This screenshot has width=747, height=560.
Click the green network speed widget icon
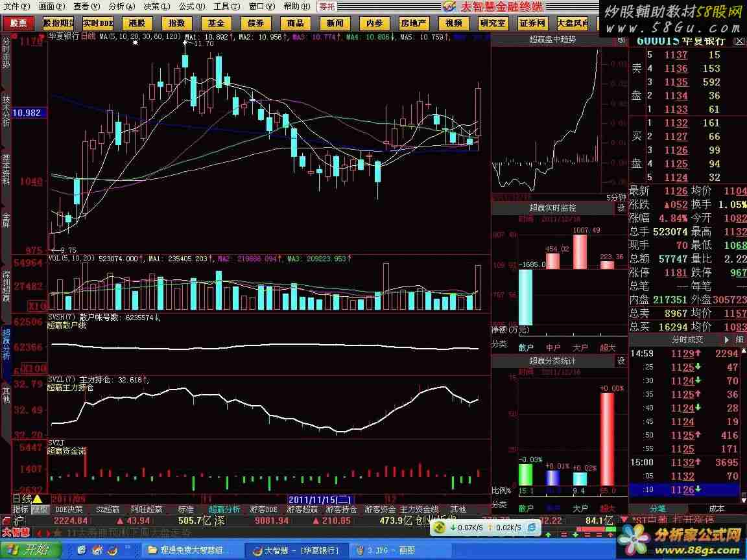click(x=440, y=528)
